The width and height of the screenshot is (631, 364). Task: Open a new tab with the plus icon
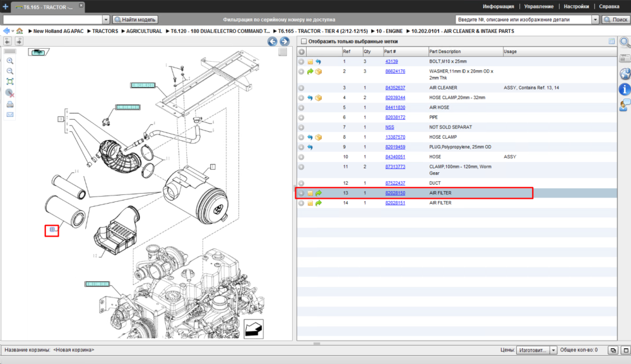5,6
